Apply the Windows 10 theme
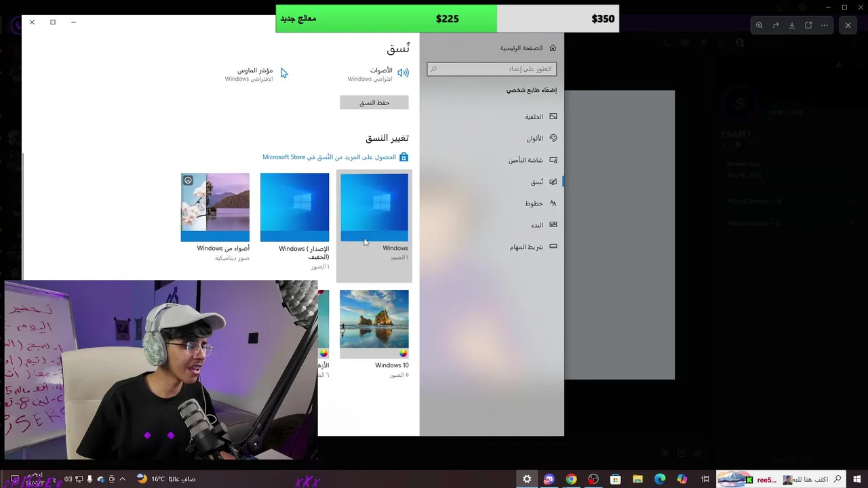 coord(374,333)
